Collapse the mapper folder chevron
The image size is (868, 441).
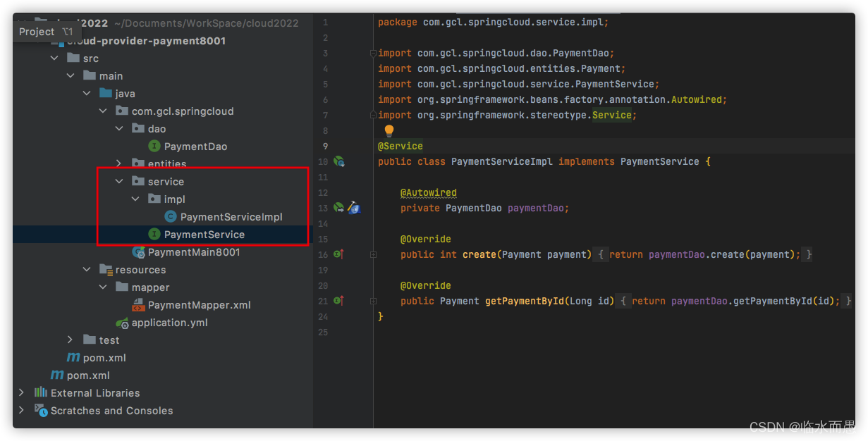click(x=103, y=287)
